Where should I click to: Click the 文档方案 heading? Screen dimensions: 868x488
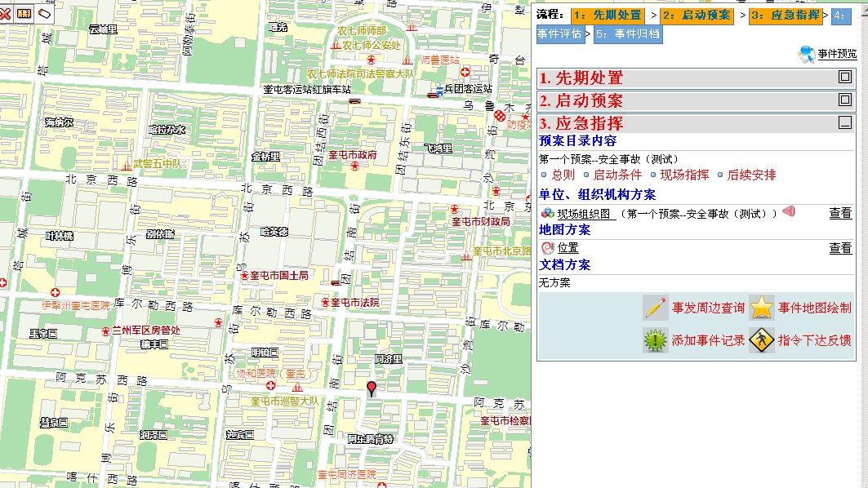coord(564,264)
